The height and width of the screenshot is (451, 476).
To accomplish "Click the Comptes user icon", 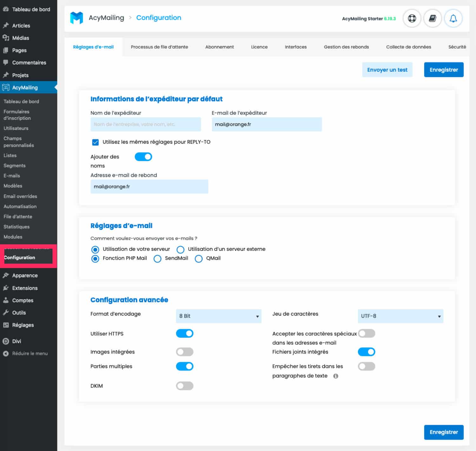I will click(6, 300).
